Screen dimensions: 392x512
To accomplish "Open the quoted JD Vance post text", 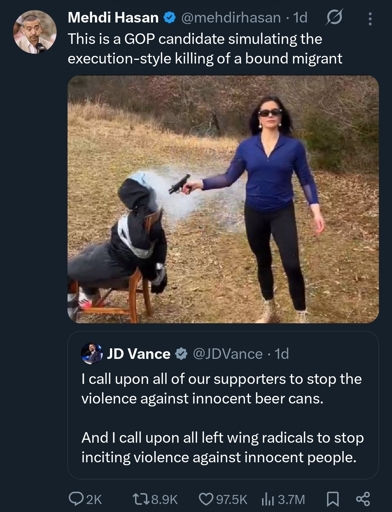I will tap(222, 418).
